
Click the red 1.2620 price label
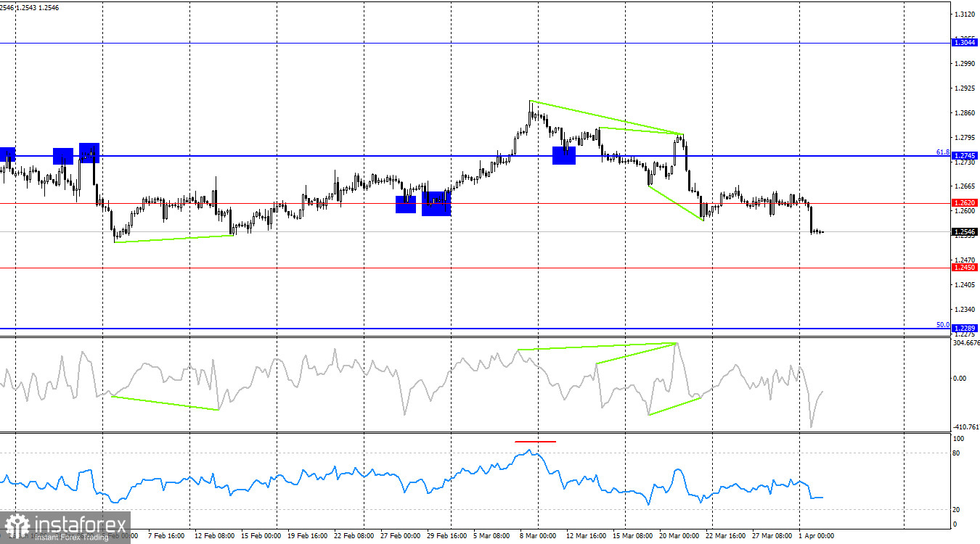click(964, 203)
